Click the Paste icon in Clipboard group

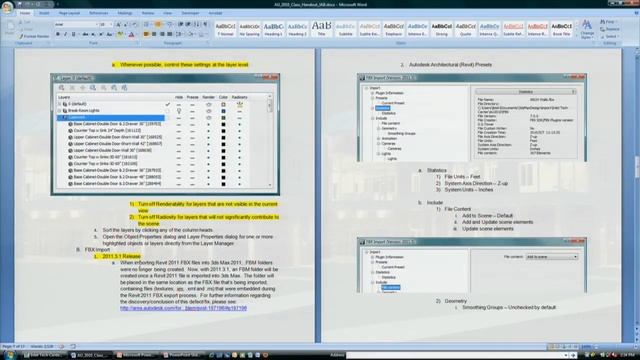click(x=10, y=29)
